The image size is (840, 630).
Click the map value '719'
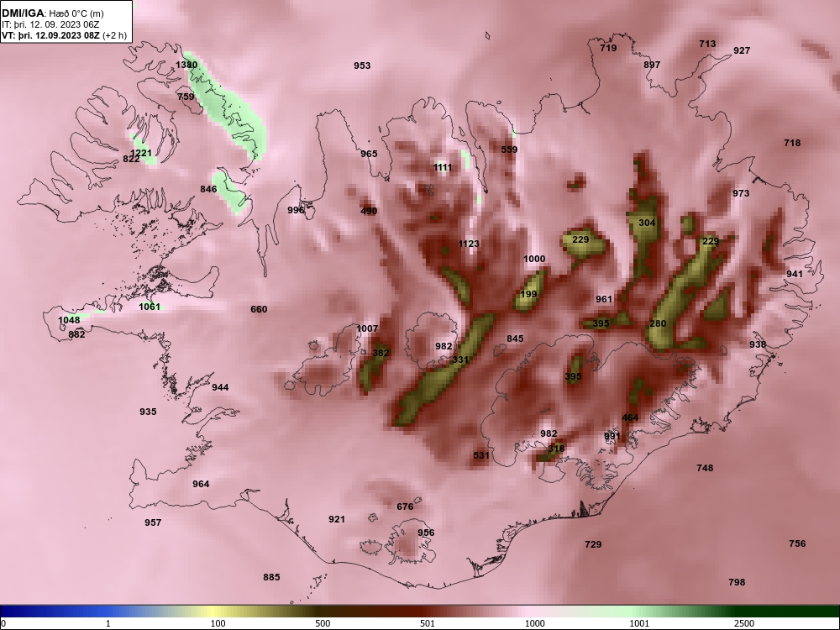point(608,48)
